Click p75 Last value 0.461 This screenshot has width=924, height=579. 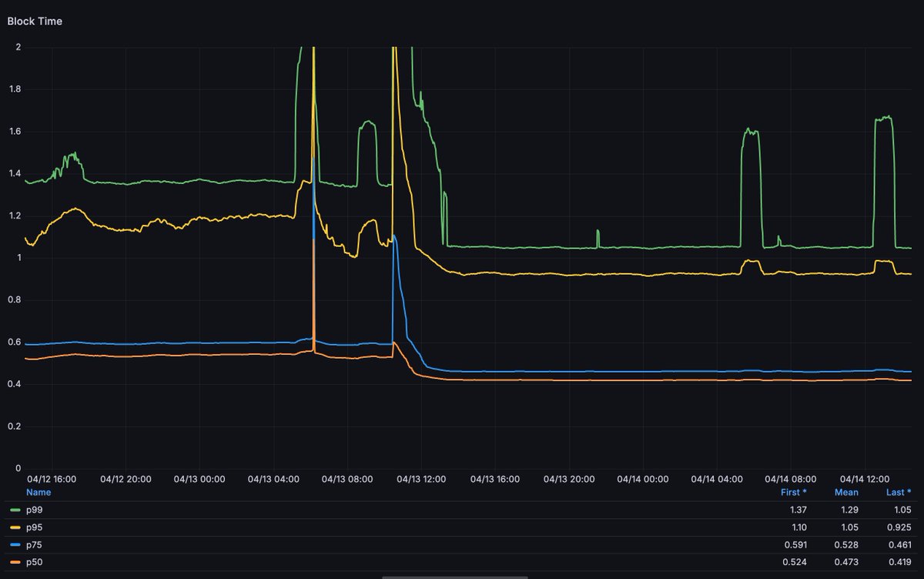point(899,546)
